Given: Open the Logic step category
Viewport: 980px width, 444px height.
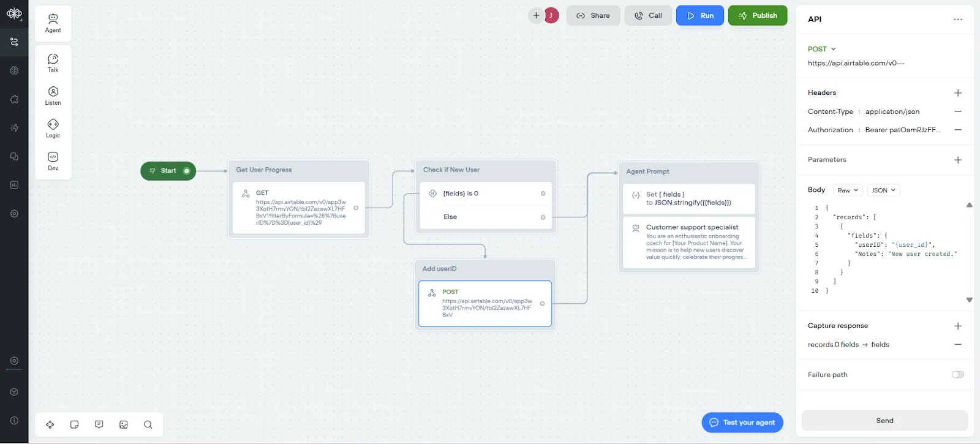Looking at the screenshot, I should [53, 128].
